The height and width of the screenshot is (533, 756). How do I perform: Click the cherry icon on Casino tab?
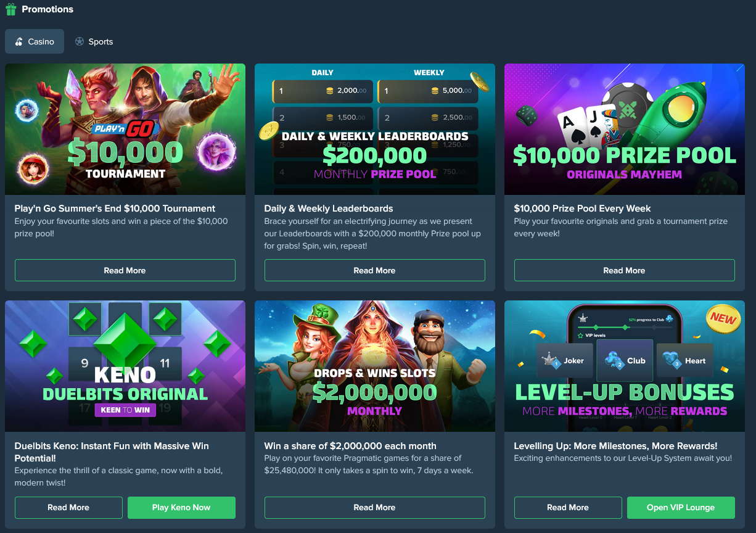point(19,42)
